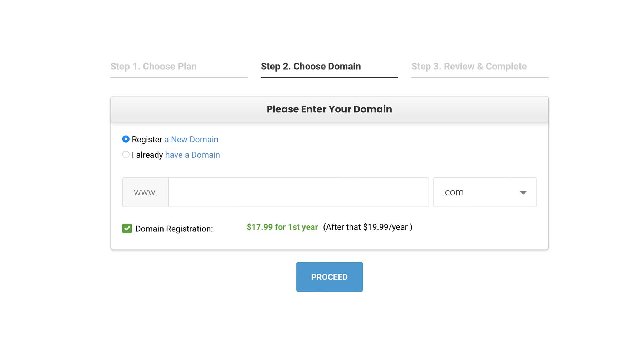The width and height of the screenshot is (644, 342).
Task: Expand the TLD selector to change extension
Action: click(x=485, y=192)
